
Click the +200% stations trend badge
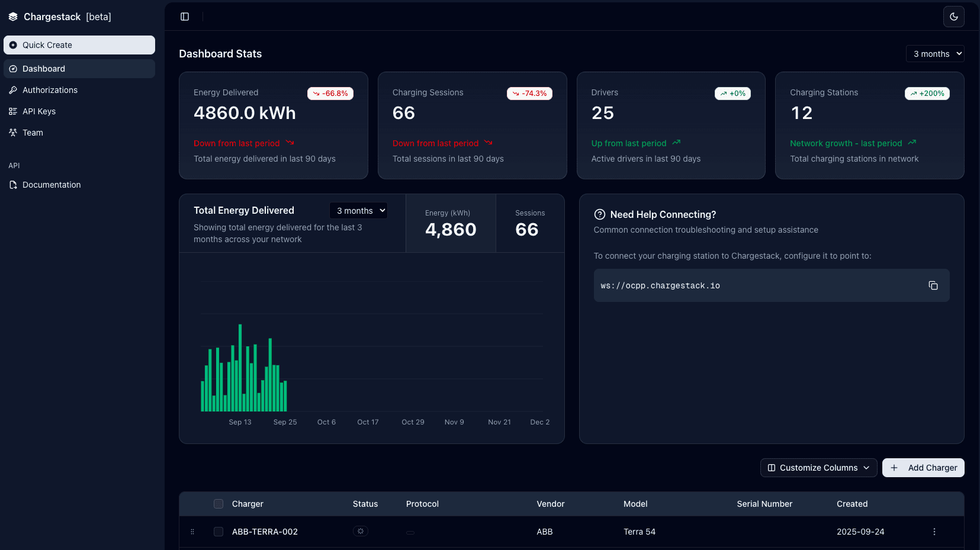[x=927, y=94]
